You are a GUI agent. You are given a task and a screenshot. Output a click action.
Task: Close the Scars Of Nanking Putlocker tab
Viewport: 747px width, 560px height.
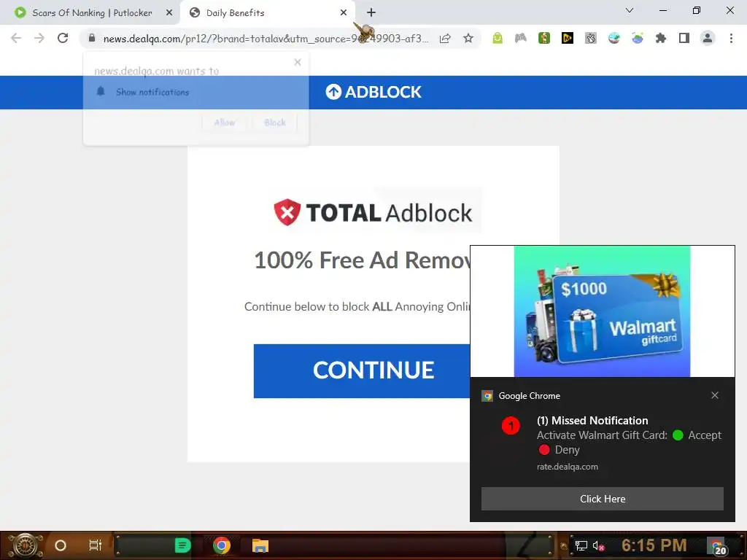(169, 13)
